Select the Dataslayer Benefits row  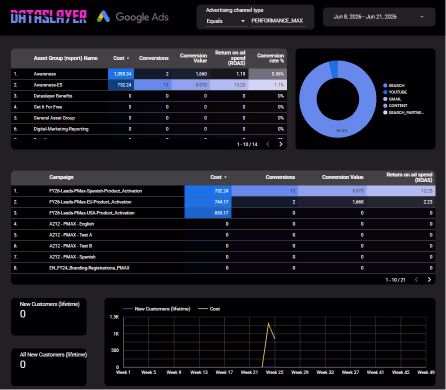pos(149,96)
